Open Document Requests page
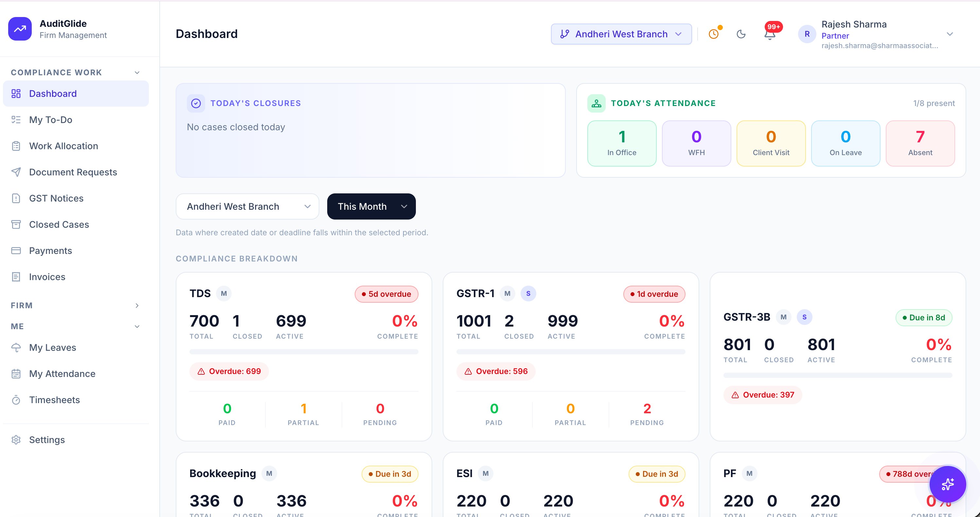Image resolution: width=980 pixels, height=517 pixels. coord(76,172)
